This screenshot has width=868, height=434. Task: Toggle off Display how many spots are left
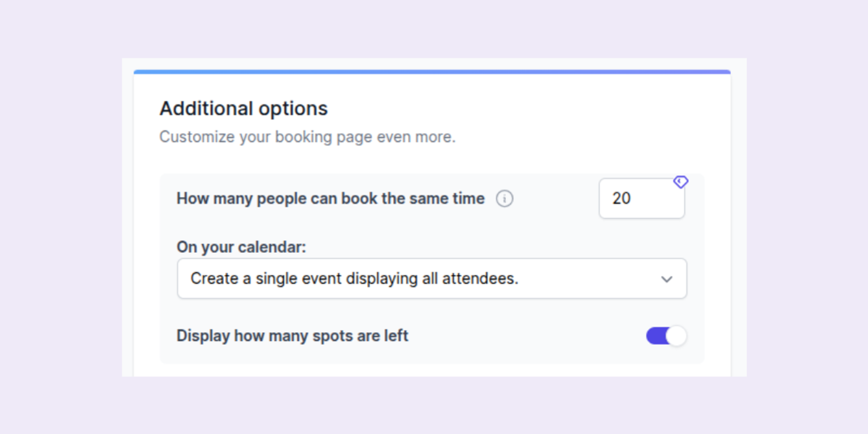(666, 336)
